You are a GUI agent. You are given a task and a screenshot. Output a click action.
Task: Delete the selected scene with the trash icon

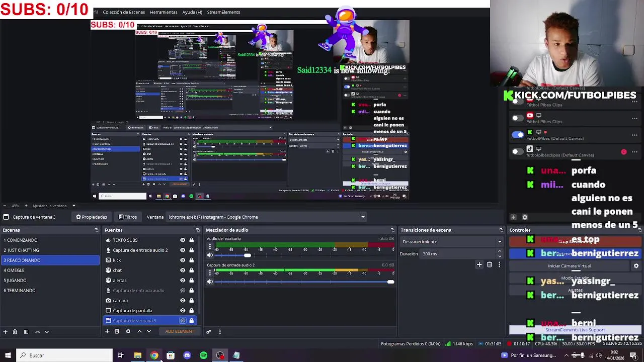pyautogui.click(x=15, y=332)
